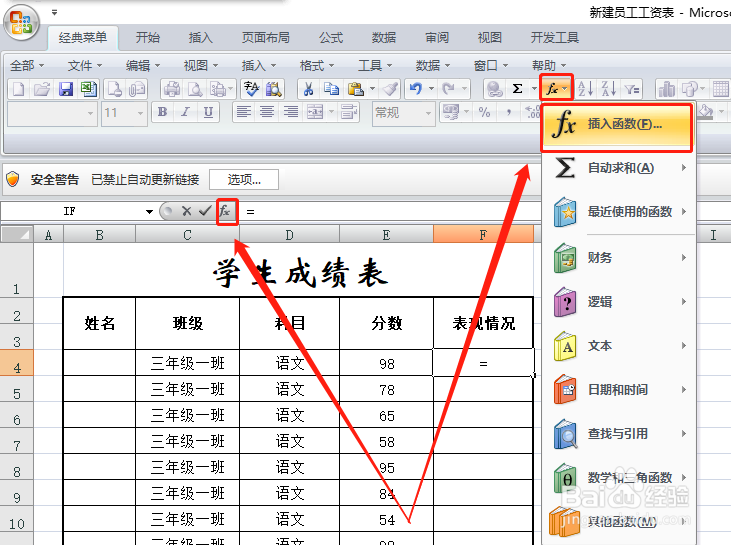Screen dimensions: 731x545
Task: Toggle Italic formatting
Action: tap(185, 112)
